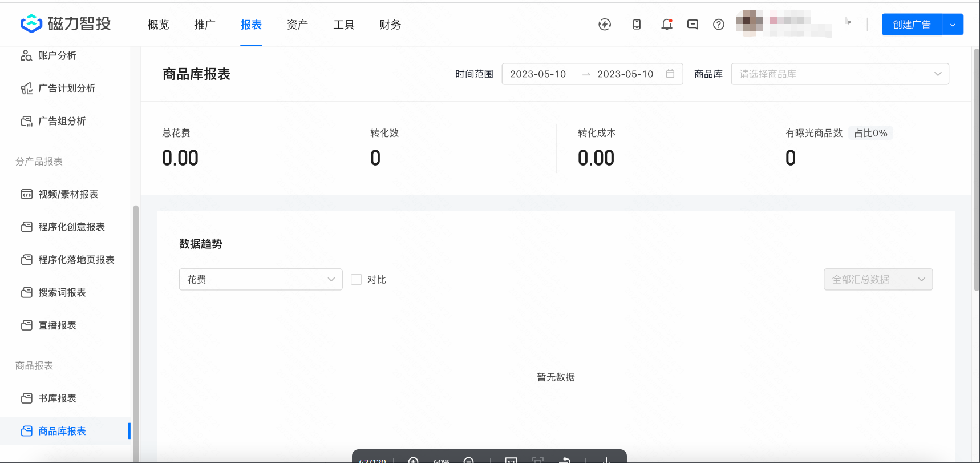Click the end date 2023-05-10 field
980x463 pixels.
(625, 74)
